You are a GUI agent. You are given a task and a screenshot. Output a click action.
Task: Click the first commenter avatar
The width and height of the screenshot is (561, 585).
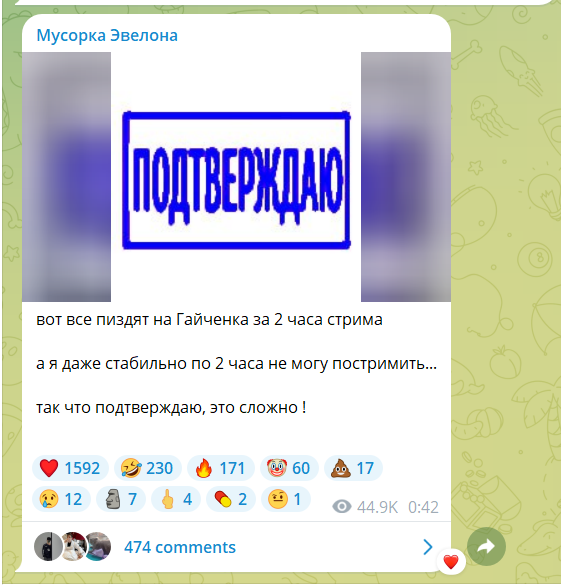pyautogui.click(x=48, y=547)
